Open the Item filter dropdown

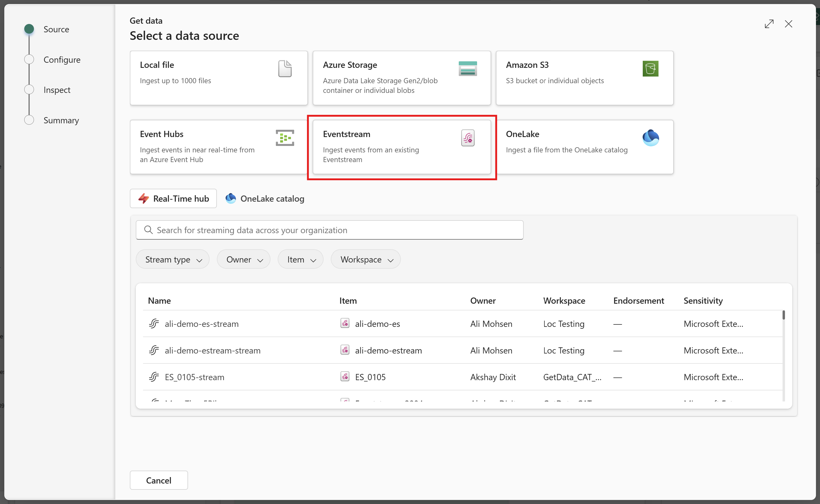[x=300, y=259]
